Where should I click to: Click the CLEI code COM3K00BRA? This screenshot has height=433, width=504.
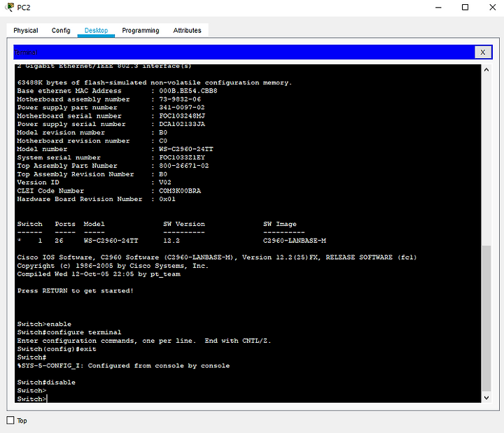coord(180,191)
